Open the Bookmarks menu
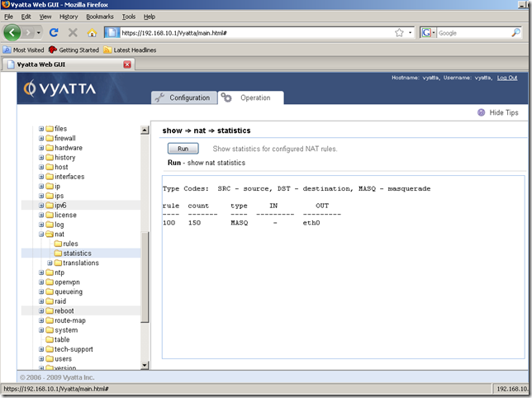Screen dimensions: 532x398 tap(100, 17)
